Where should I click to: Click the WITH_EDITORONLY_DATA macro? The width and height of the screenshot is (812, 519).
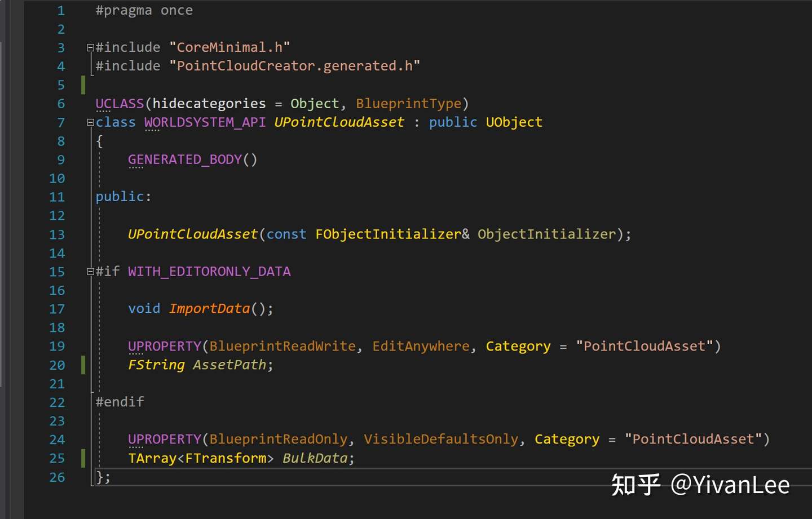pyautogui.click(x=209, y=272)
